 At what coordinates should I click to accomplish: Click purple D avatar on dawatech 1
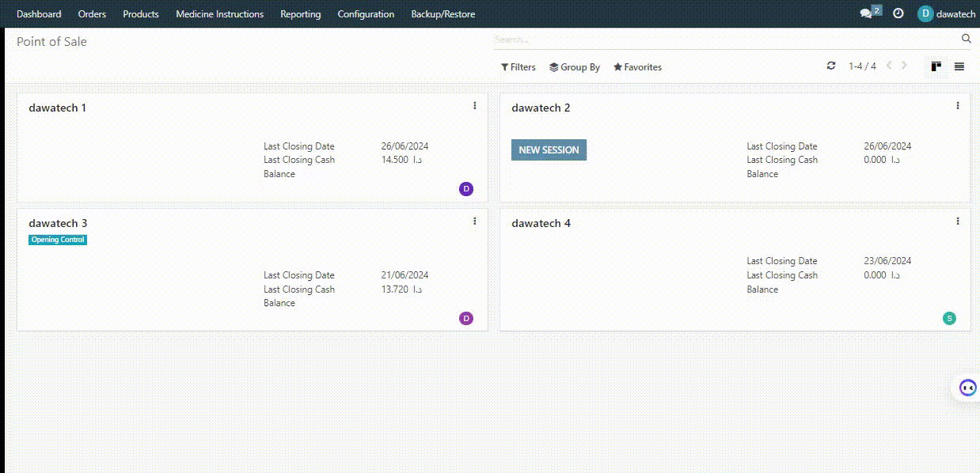(466, 188)
